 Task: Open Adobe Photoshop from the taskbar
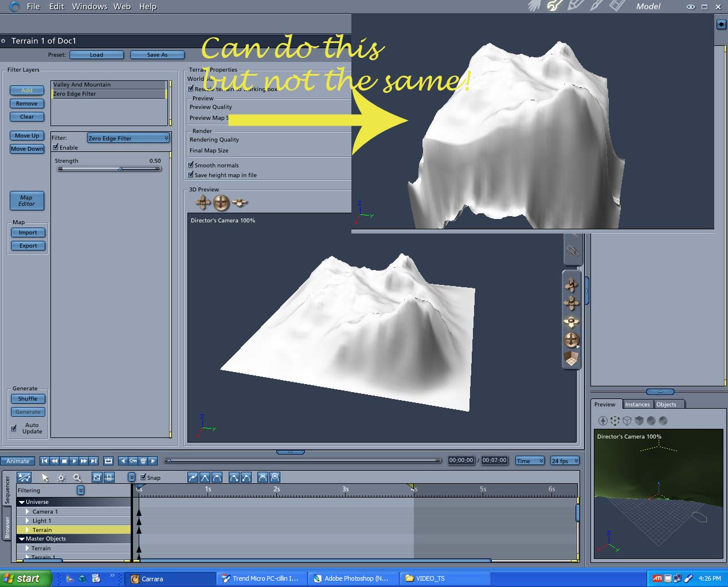coord(351,578)
